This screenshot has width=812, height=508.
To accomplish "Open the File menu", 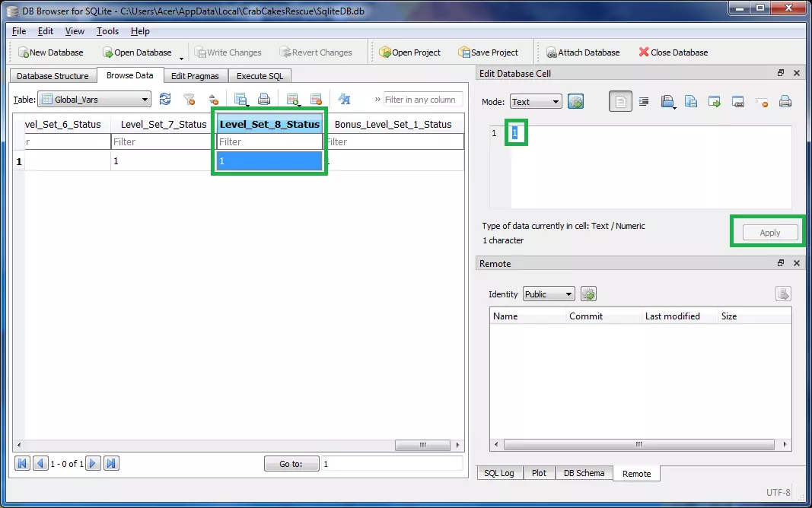I will pos(18,31).
